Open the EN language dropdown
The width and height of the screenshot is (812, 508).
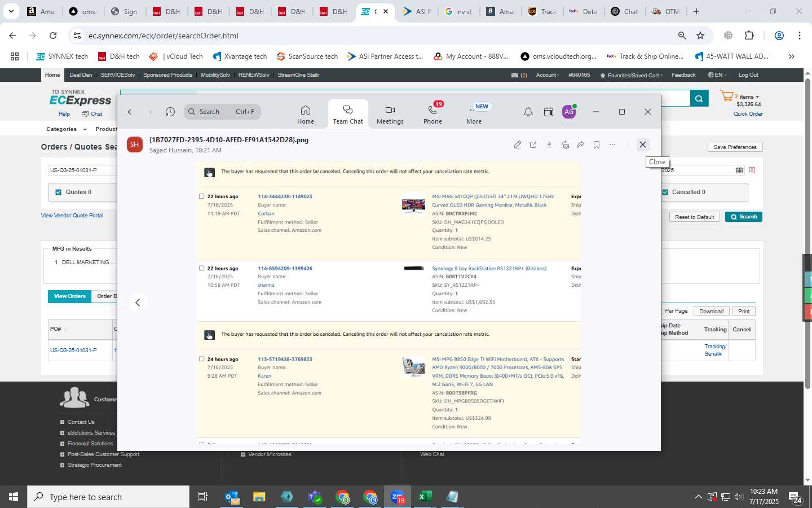coord(717,75)
